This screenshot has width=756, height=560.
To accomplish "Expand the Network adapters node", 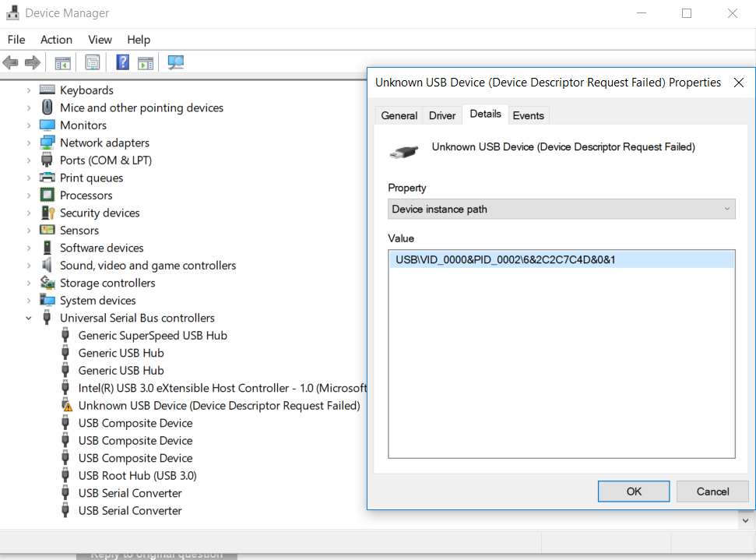I will click(x=29, y=143).
